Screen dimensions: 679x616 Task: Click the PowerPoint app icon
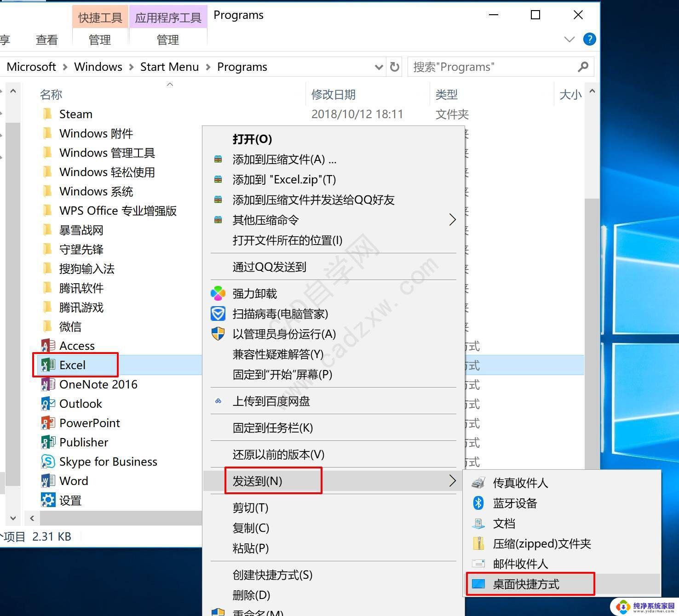click(x=48, y=423)
